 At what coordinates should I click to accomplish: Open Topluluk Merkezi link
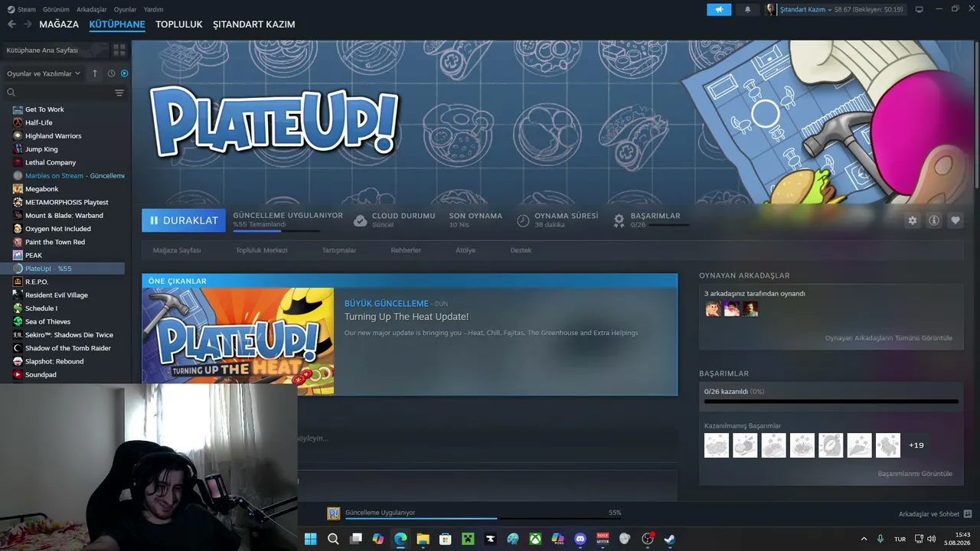(x=261, y=250)
